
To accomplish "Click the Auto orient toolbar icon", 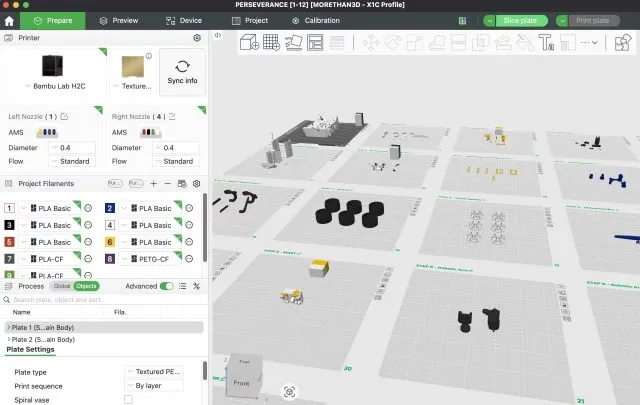I will [293, 42].
